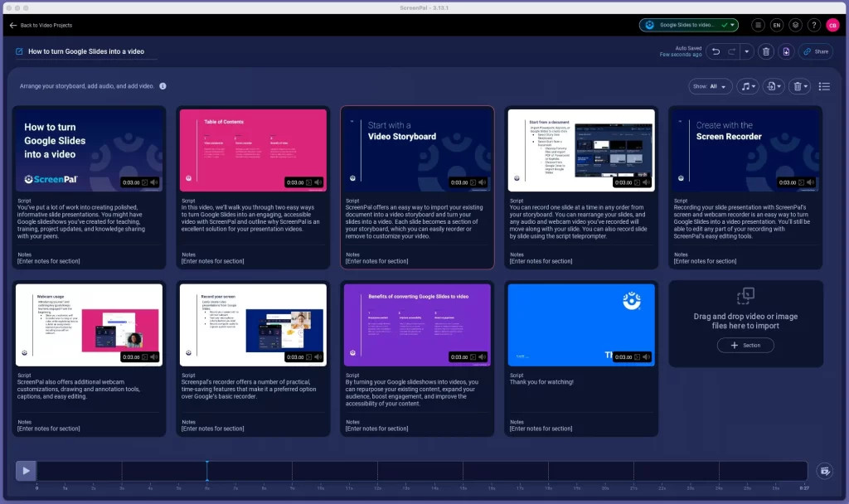Select the Webcam usage slide thumbnail
849x504 pixels.
(89, 325)
